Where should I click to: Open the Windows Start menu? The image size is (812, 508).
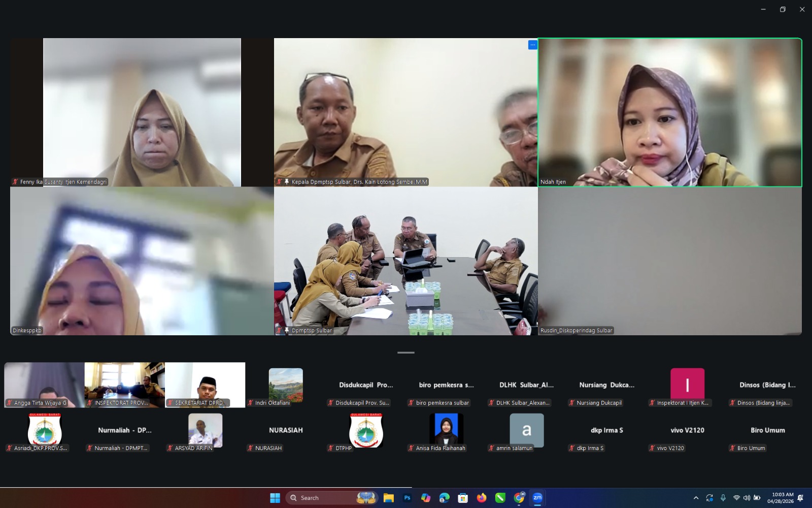[275, 498]
